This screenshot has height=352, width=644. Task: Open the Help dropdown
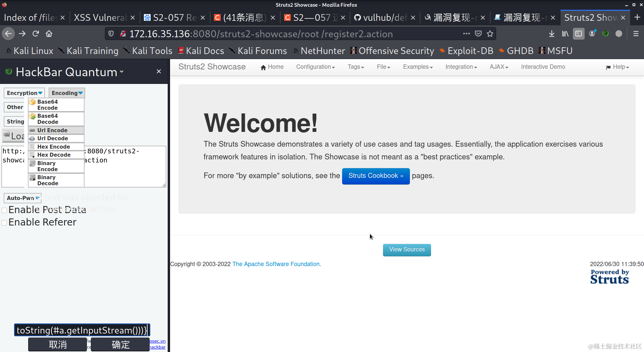tap(618, 67)
